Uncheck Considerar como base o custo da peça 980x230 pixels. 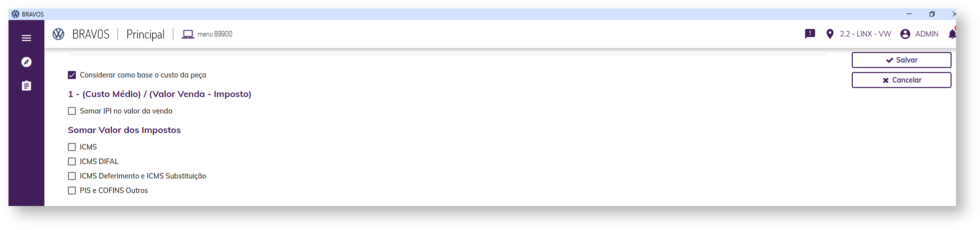click(72, 75)
